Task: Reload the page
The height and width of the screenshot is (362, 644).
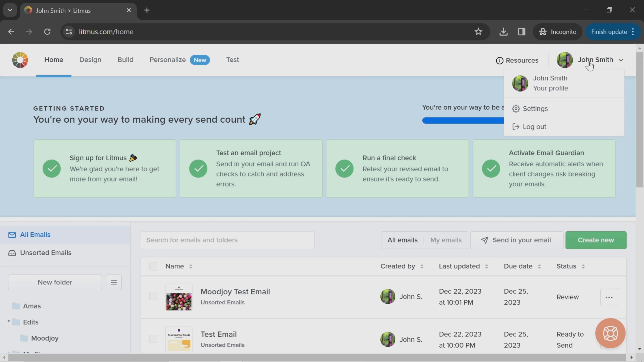Action: point(47,32)
